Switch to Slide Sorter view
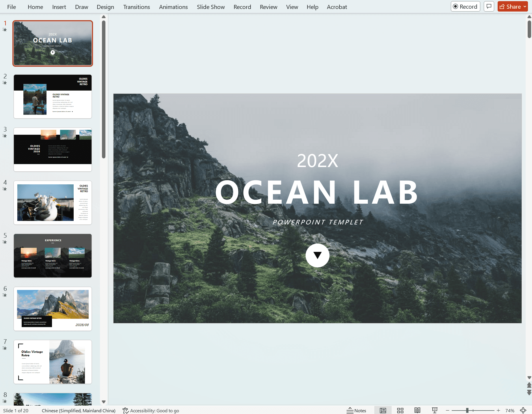This screenshot has width=532, height=414. (x=400, y=411)
